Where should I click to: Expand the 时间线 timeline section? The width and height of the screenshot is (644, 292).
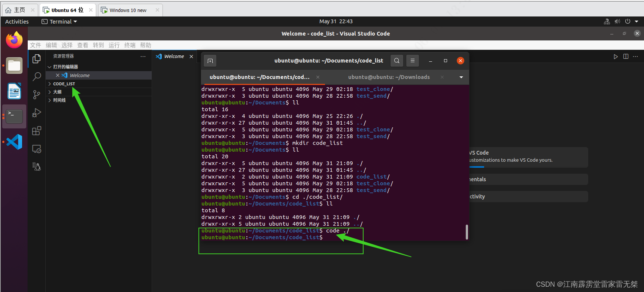tap(99, 100)
